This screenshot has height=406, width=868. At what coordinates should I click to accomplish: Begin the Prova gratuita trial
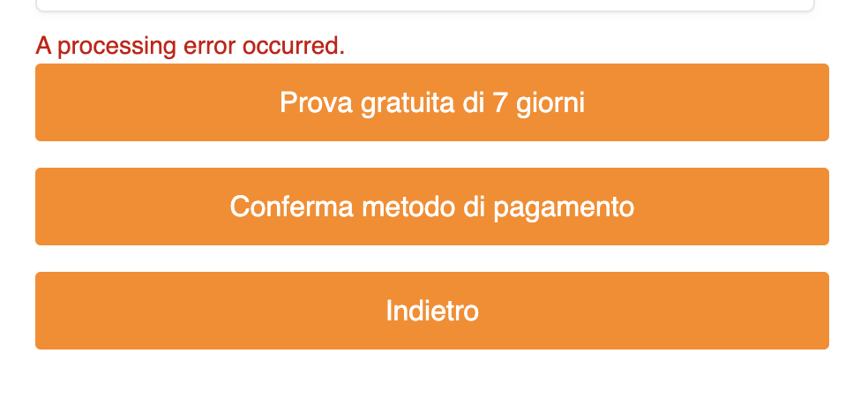(x=432, y=102)
